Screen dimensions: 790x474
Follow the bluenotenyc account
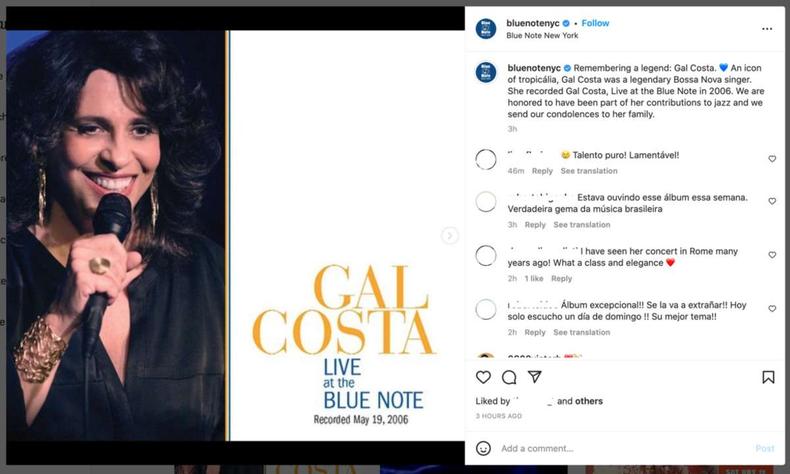coord(595,23)
